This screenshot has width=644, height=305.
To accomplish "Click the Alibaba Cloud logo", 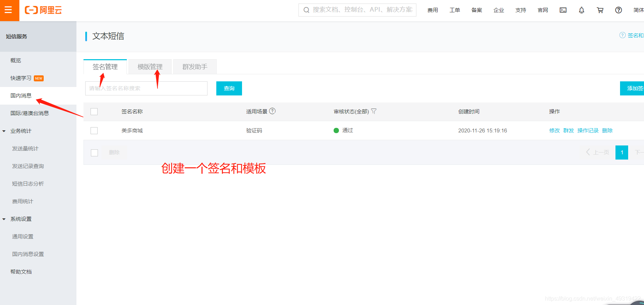I will pyautogui.click(x=43, y=10).
